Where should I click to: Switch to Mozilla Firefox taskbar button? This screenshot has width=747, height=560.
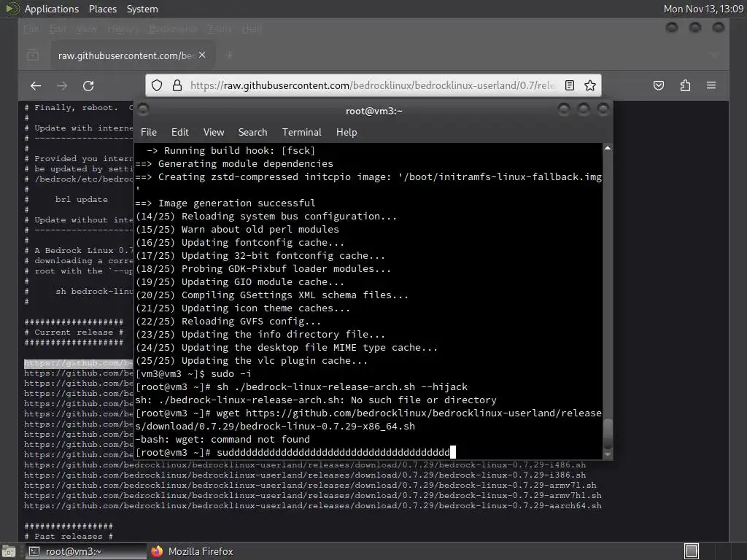tap(193, 551)
